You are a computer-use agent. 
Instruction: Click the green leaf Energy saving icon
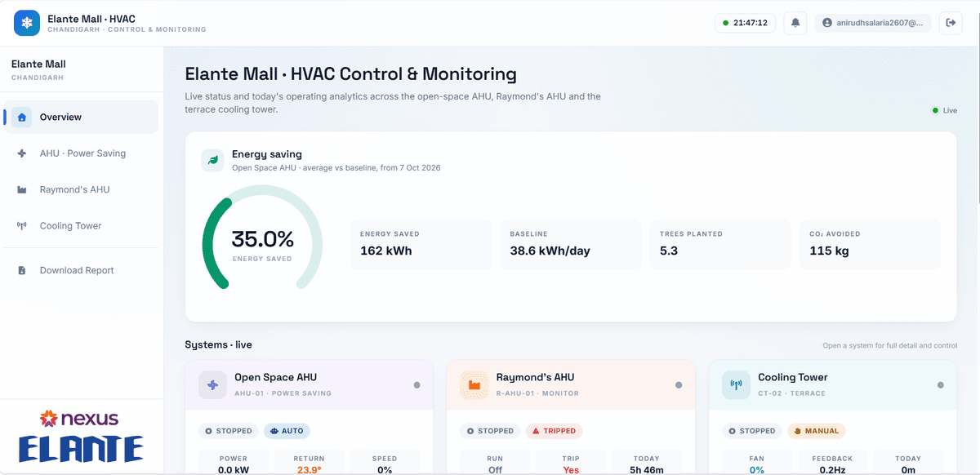point(213,160)
